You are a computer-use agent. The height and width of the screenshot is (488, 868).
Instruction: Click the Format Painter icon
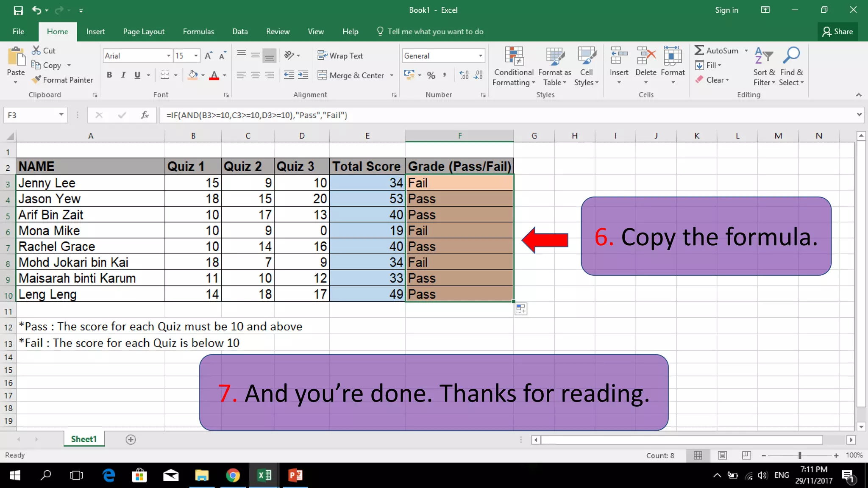tap(36, 80)
